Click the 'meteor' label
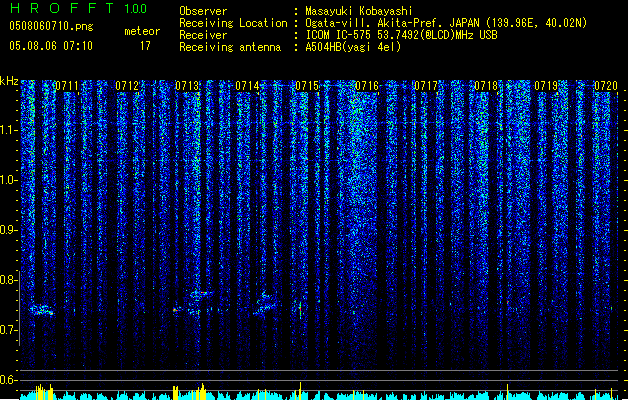The height and width of the screenshot is (400, 629). (142, 31)
